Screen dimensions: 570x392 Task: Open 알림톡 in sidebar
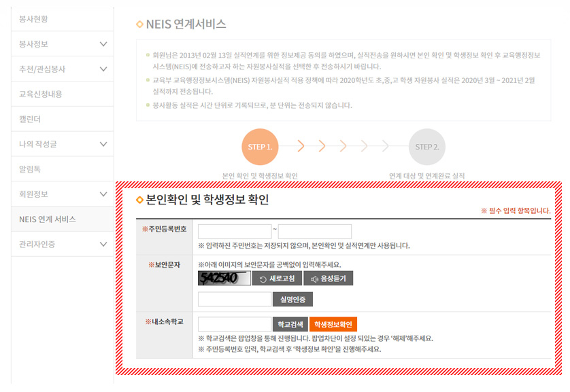pos(62,169)
